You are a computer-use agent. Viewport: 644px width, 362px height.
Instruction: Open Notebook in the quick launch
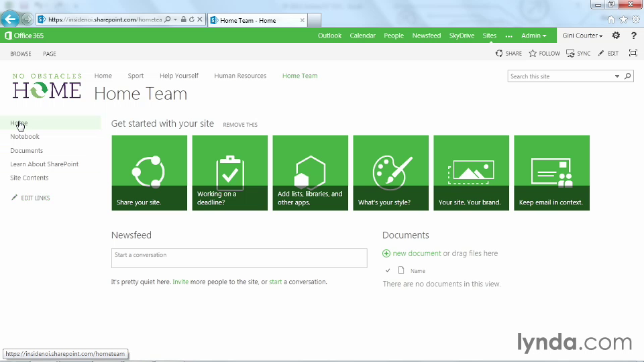(25, 137)
